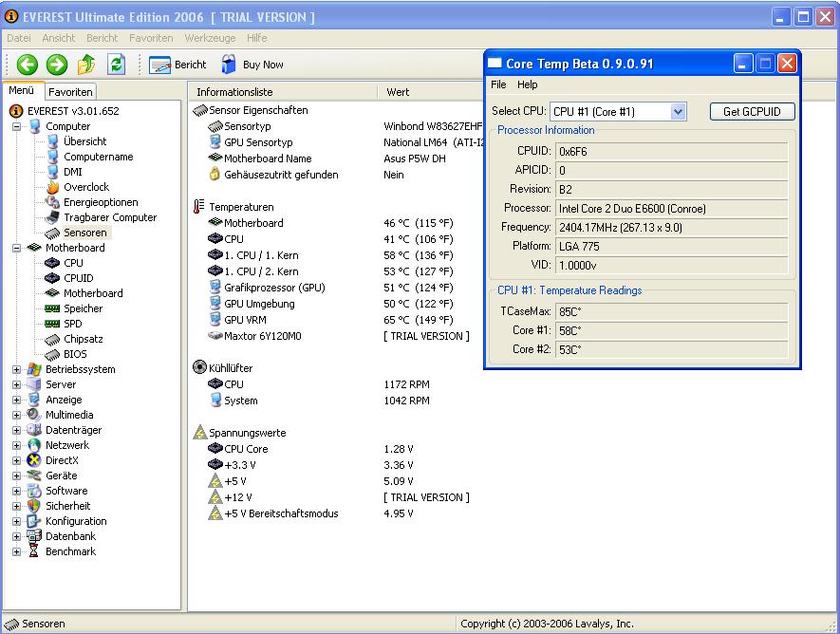Open the Datei menu
The width and height of the screenshot is (840, 634).
(x=19, y=38)
